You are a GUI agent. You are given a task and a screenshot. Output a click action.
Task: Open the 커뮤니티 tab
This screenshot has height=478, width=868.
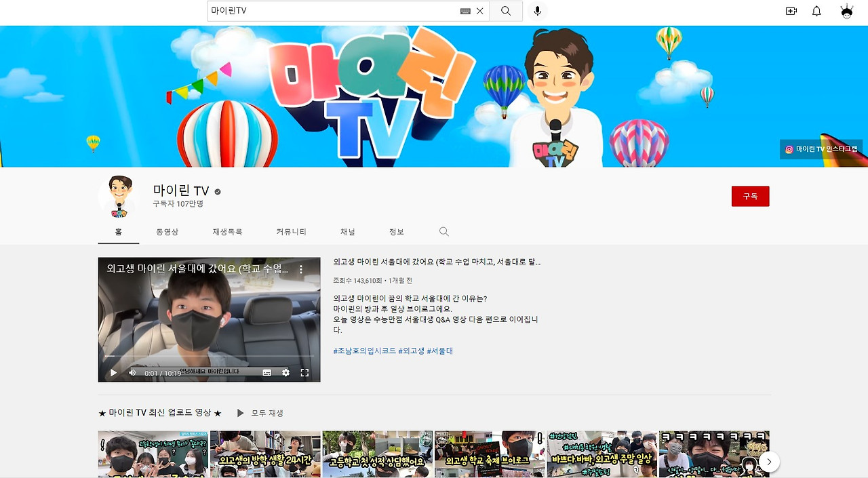click(291, 232)
